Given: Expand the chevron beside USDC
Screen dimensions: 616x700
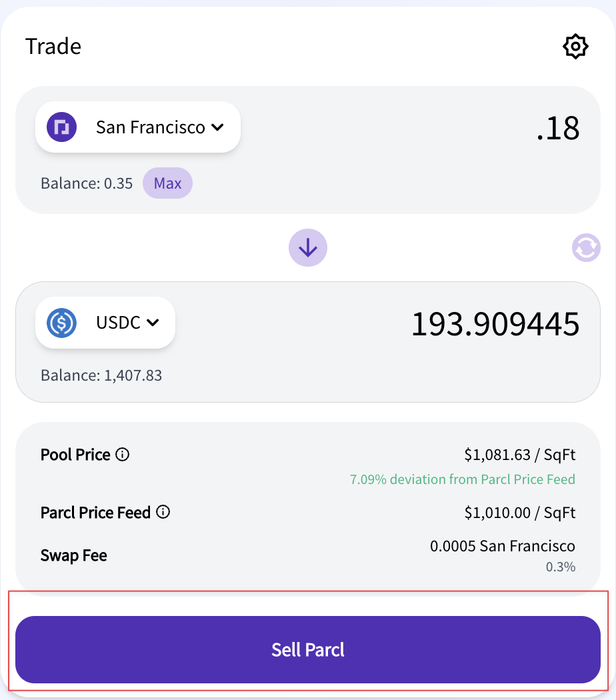Looking at the screenshot, I should (153, 323).
